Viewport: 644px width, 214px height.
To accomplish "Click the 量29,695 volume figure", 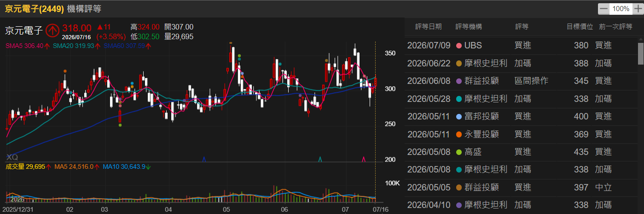I will pyautogui.click(x=179, y=36).
